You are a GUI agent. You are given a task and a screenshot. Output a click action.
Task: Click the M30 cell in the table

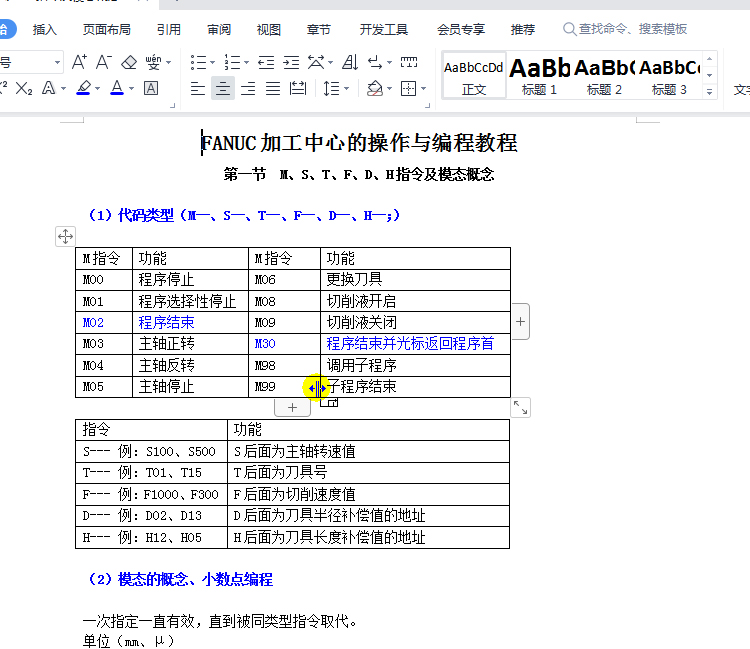click(x=284, y=344)
